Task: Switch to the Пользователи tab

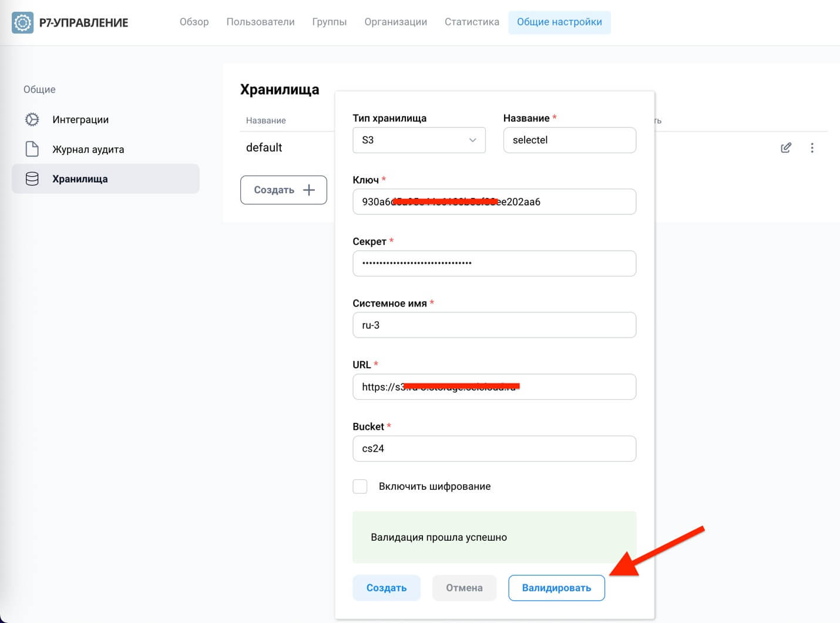Action: click(x=260, y=22)
